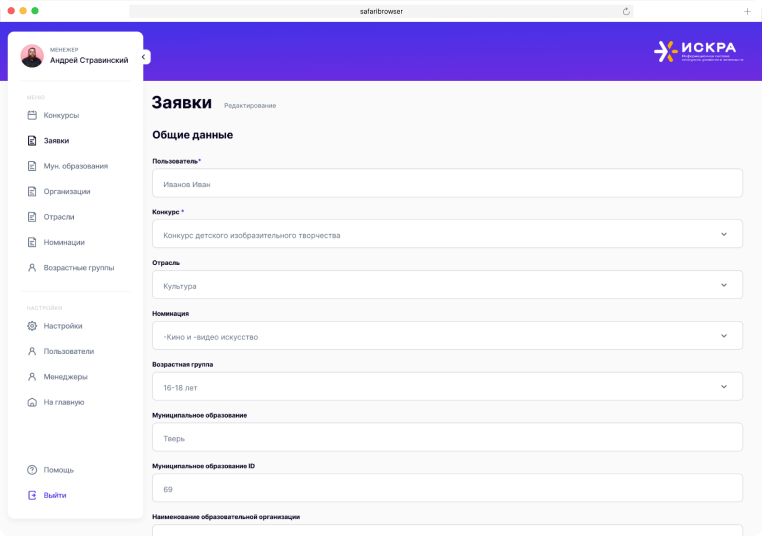Open the Номинация dropdown chevron
This screenshot has height=536, width=762.
pyautogui.click(x=723, y=336)
